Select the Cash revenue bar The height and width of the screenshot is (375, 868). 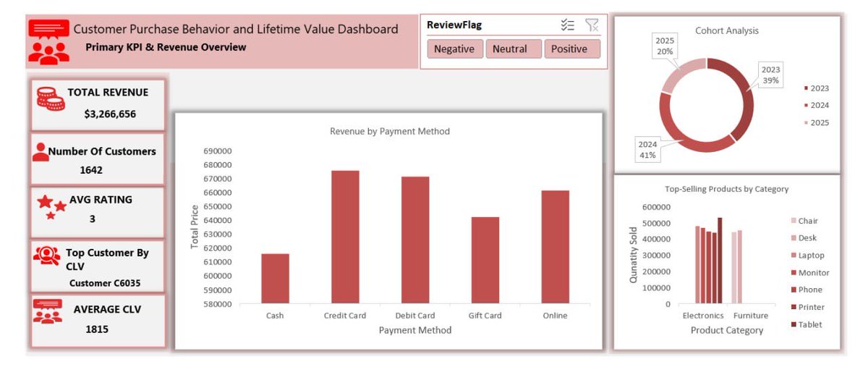pos(275,279)
